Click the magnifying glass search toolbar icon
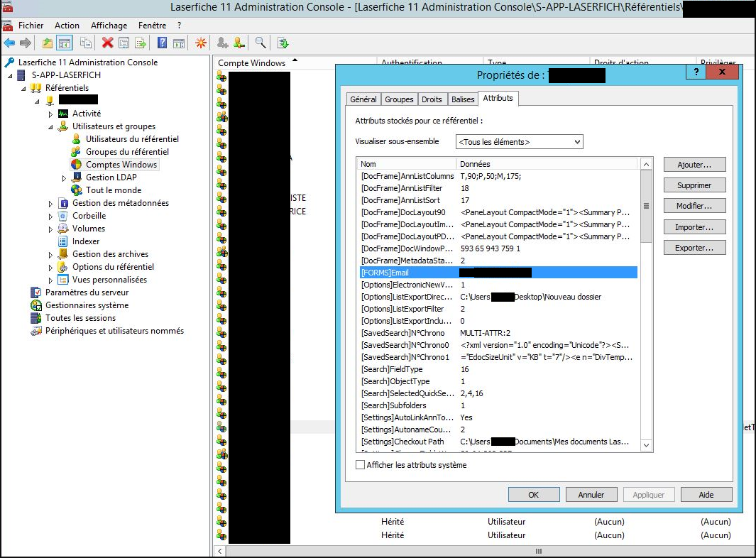This screenshot has width=756, height=558. (261, 43)
